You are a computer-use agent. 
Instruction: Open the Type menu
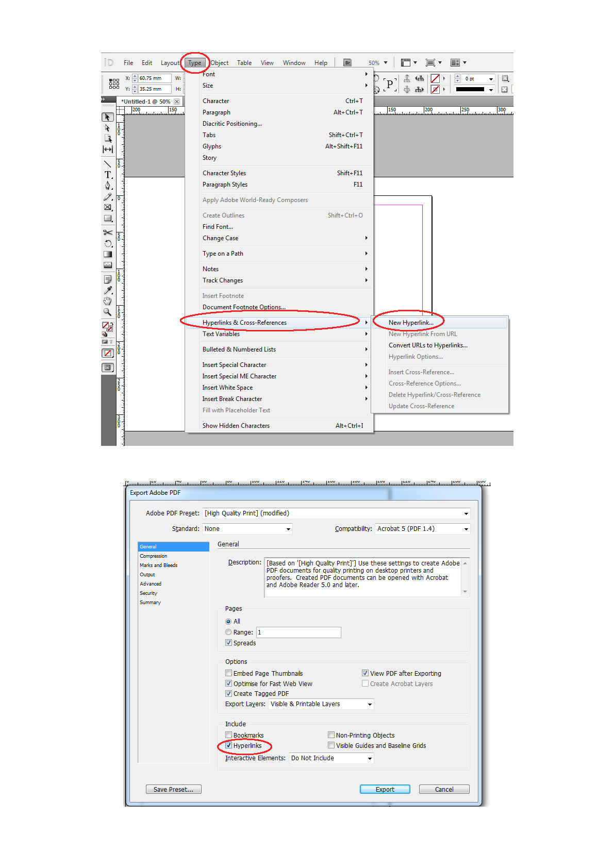(x=195, y=63)
